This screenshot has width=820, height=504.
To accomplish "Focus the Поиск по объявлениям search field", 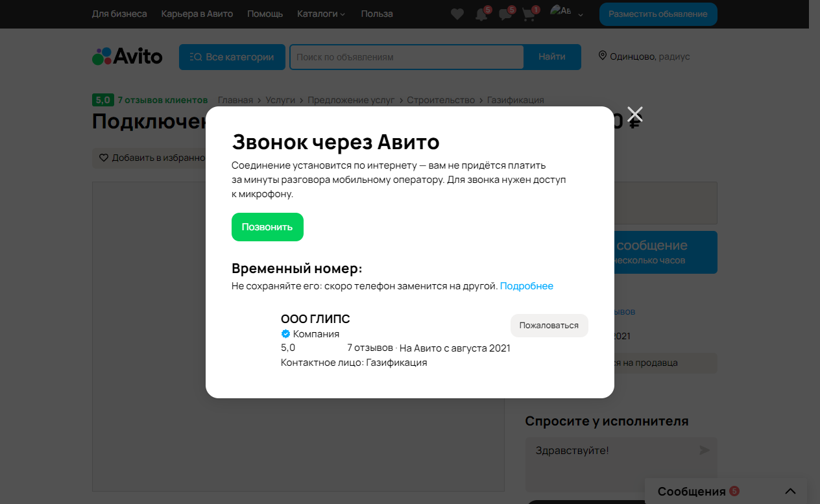I will [x=407, y=56].
